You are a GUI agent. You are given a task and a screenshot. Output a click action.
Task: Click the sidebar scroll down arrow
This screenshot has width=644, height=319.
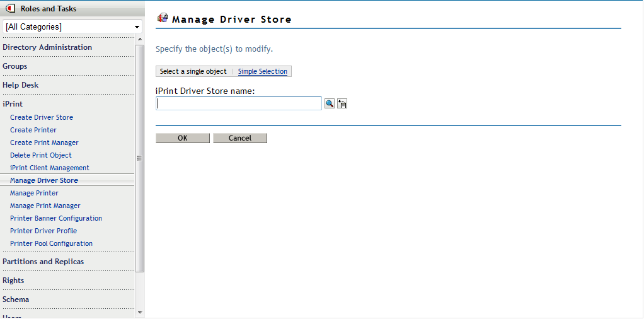140,313
